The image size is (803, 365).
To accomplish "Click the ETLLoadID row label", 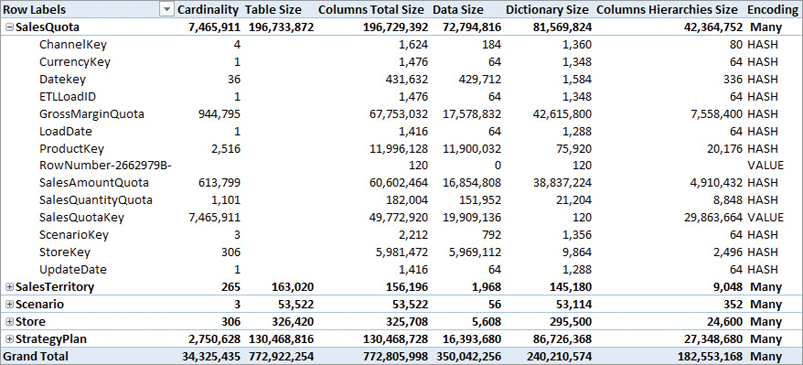I will 68,97.
